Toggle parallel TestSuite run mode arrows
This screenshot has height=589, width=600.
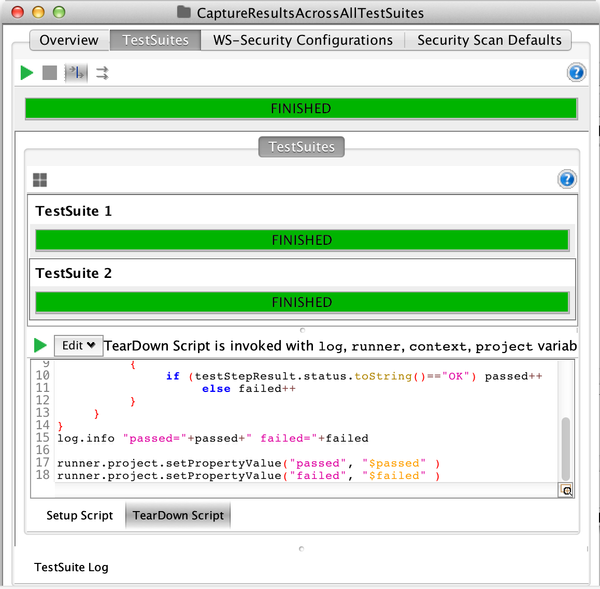[102, 73]
